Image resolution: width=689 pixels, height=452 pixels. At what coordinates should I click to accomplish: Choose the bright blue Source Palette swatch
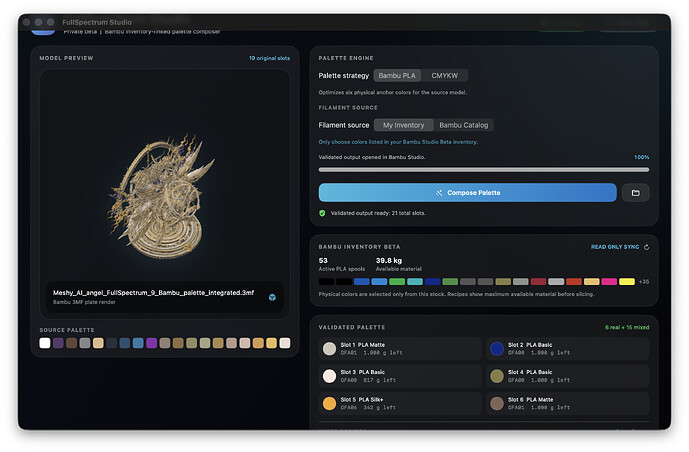138,343
